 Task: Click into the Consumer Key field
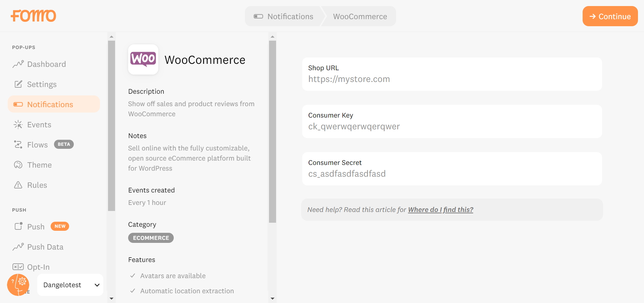452,126
